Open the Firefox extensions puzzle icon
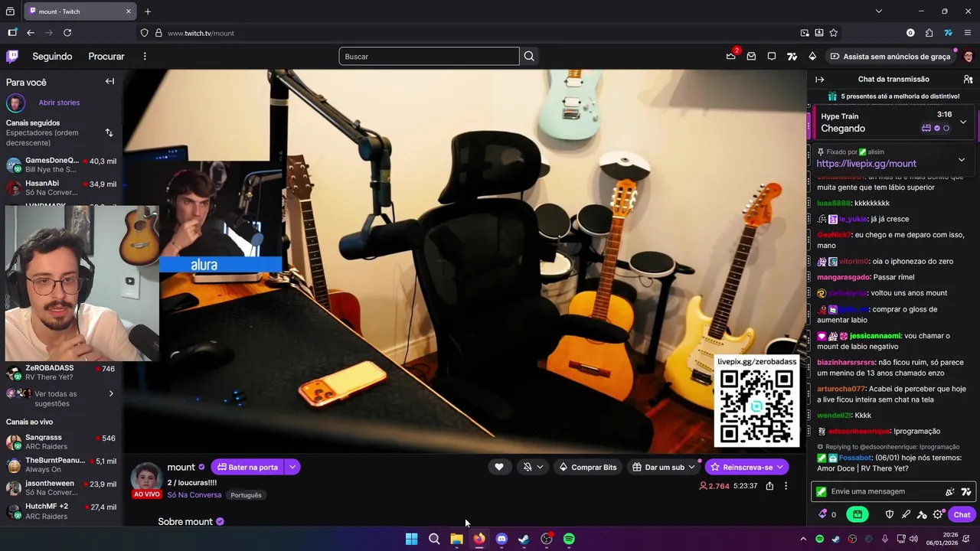 tap(929, 33)
